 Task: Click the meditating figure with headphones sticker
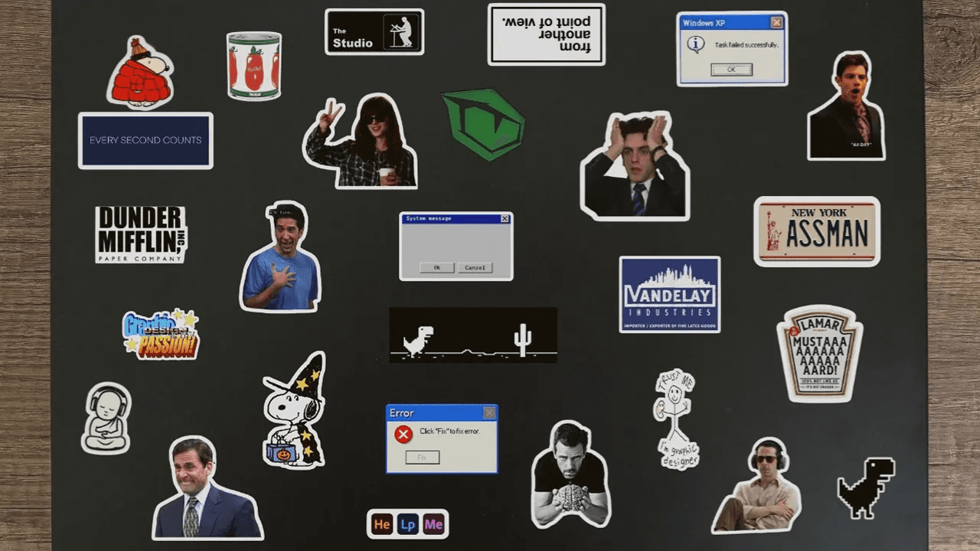click(x=106, y=418)
